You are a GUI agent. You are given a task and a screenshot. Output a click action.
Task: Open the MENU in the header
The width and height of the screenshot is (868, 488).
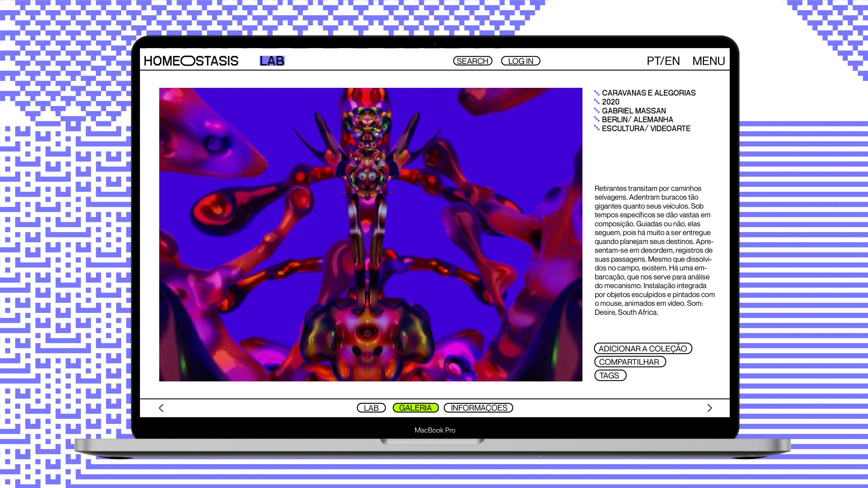[708, 61]
